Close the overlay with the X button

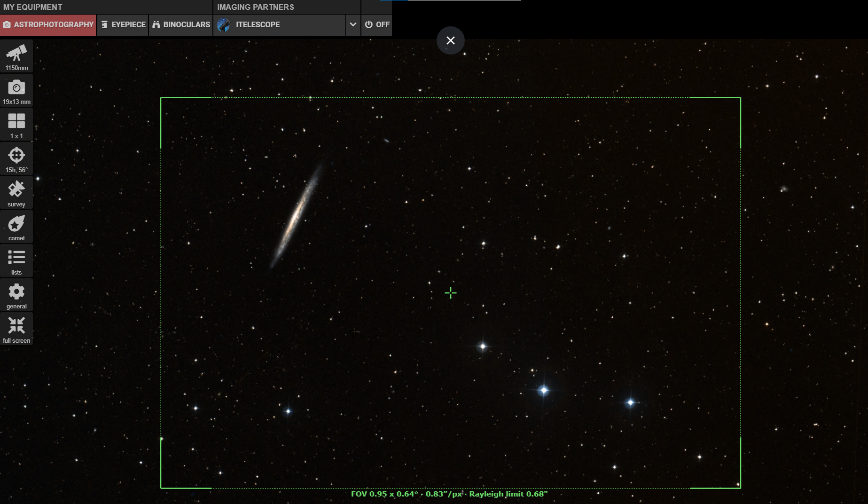click(451, 40)
